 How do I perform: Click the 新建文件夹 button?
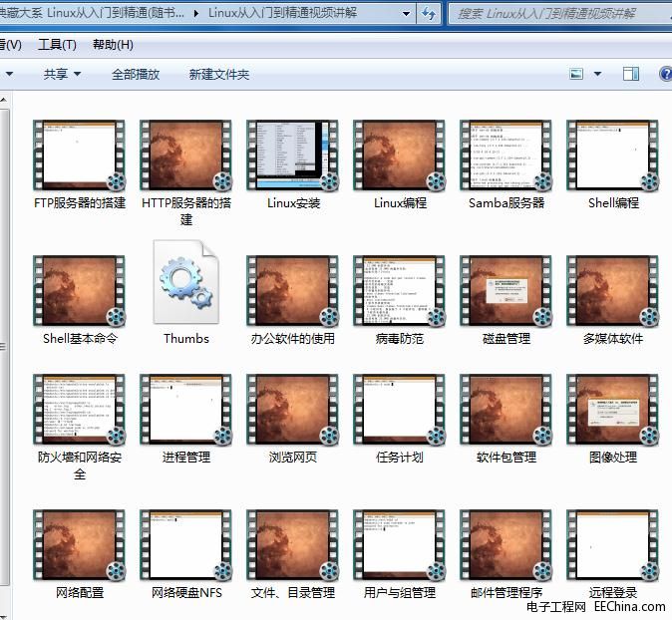pyautogui.click(x=219, y=74)
